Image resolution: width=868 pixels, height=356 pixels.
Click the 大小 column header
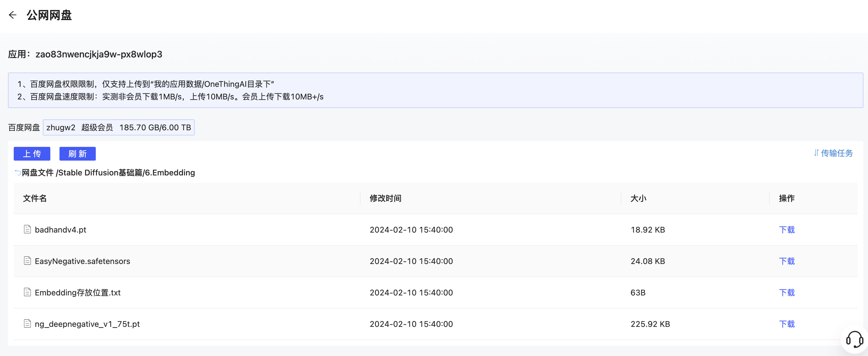click(x=638, y=198)
